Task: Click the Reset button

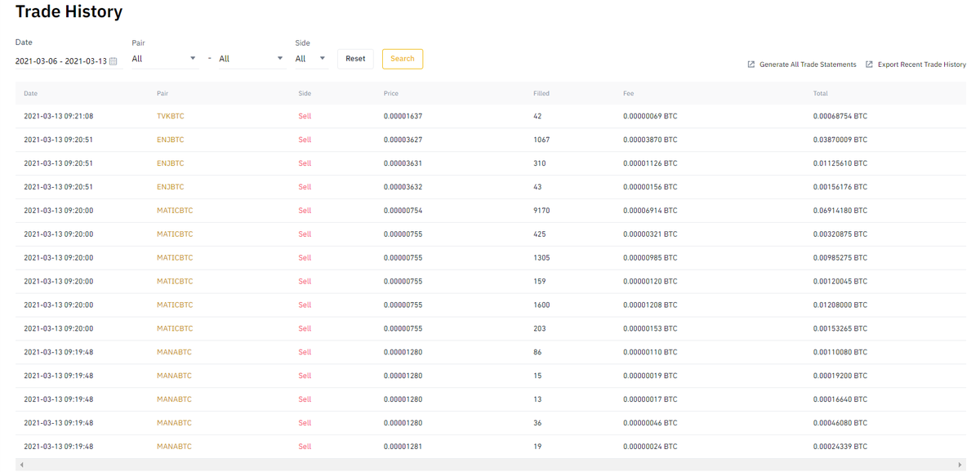Action: tap(355, 59)
